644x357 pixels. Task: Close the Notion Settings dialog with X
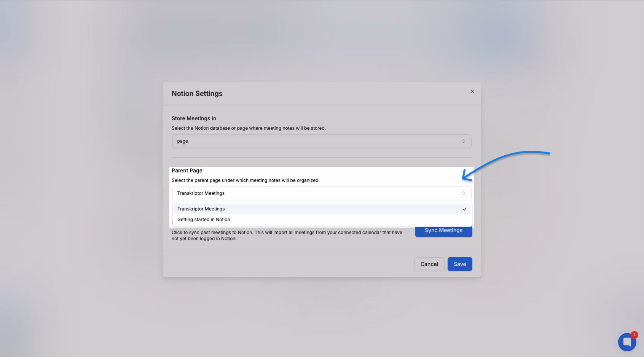[472, 91]
